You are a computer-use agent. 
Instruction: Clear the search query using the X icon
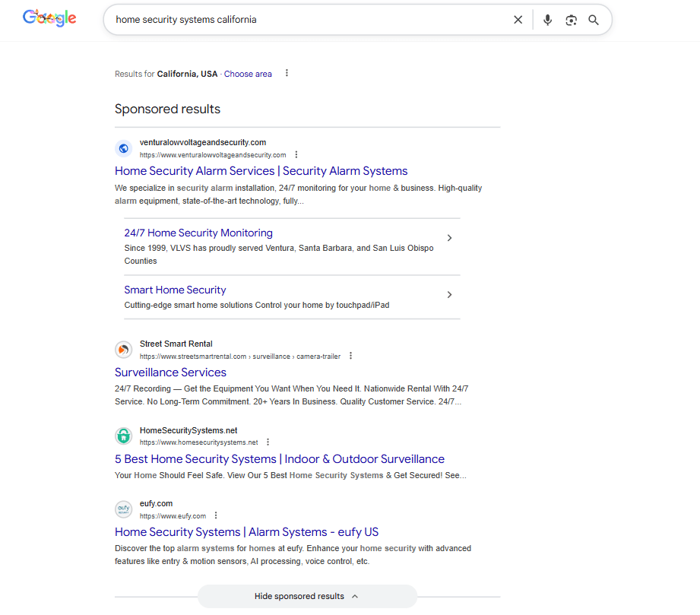(518, 20)
